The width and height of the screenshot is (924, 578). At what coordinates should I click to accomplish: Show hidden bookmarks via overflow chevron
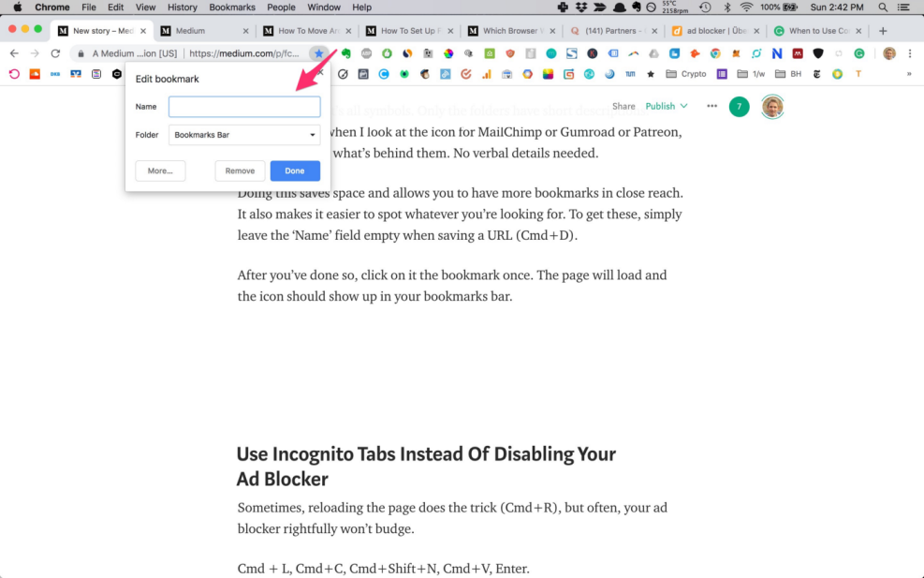pos(908,74)
